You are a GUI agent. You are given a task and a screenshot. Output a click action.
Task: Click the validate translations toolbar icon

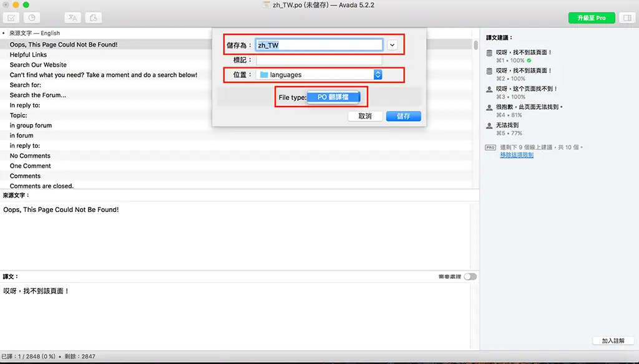coord(11,18)
